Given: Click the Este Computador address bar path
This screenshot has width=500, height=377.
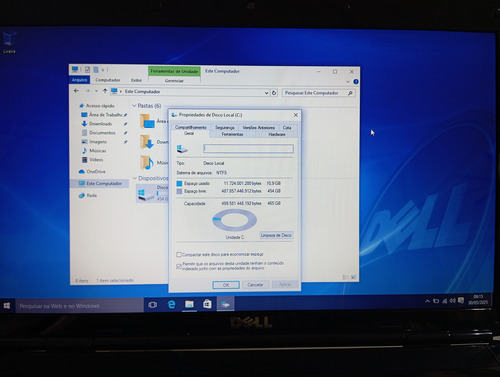Looking at the screenshot, I should coord(142,91).
